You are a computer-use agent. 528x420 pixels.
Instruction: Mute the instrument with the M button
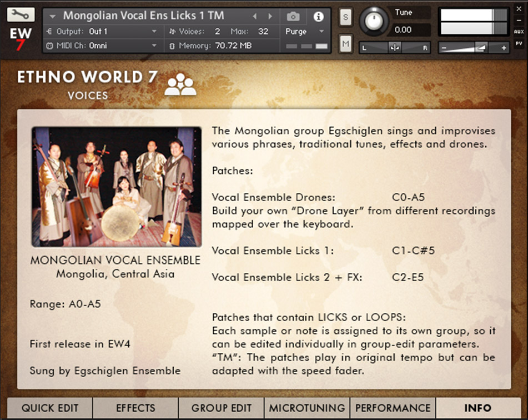[x=345, y=44]
